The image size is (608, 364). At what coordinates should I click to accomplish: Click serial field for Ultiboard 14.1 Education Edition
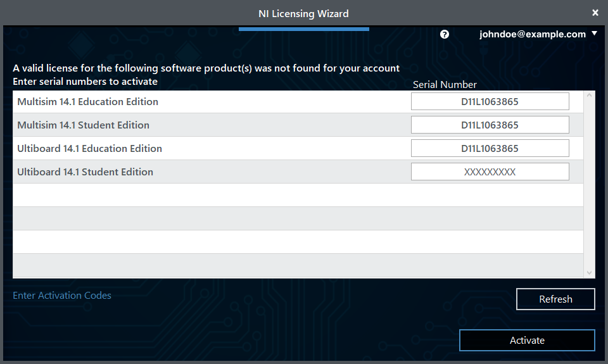490,148
